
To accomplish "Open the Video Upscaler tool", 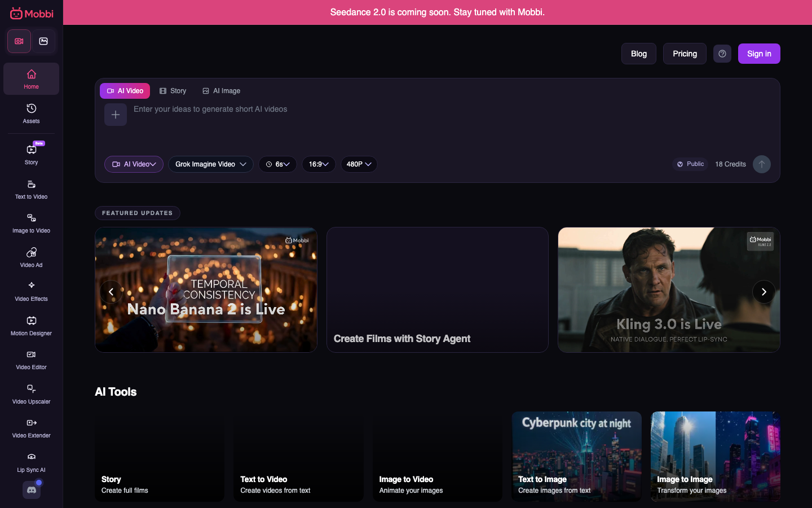I will [x=31, y=393].
